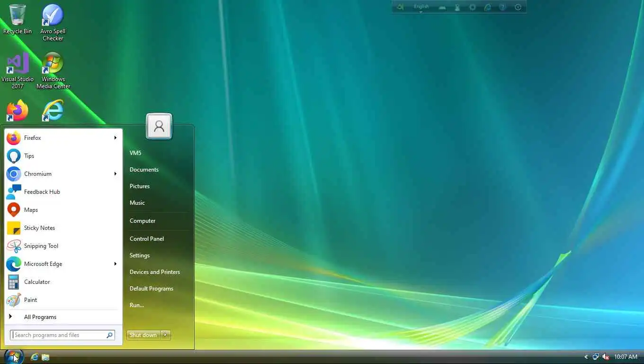644x364 pixels.
Task: Open Settings from the Start menu
Action: tap(140, 255)
